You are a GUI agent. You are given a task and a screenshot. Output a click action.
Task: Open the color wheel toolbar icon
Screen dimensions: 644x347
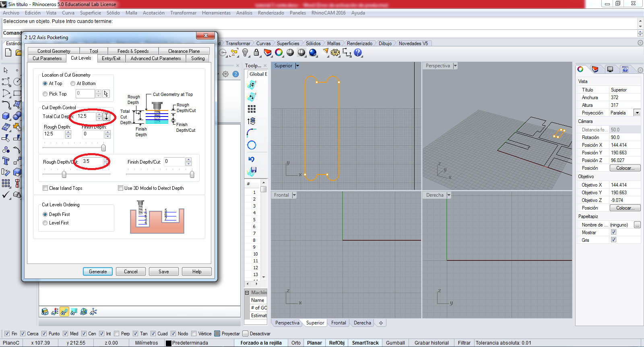tap(279, 52)
